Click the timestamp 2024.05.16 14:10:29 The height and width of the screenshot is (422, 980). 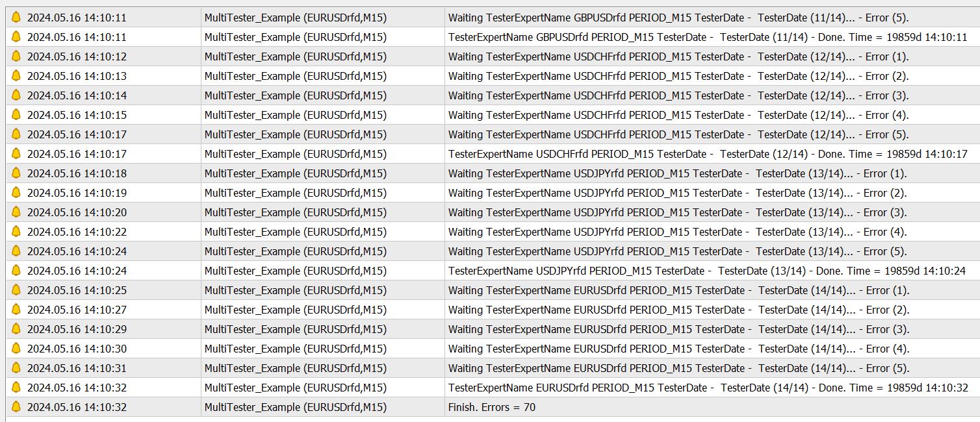point(77,329)
